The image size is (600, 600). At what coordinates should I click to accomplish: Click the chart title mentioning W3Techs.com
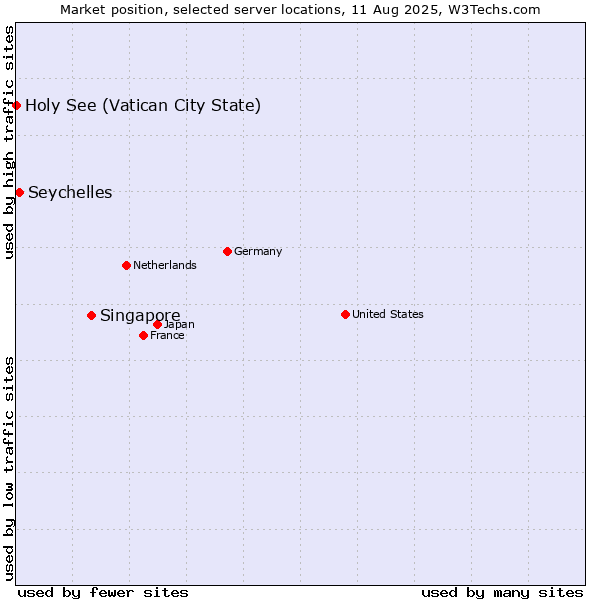300,10
